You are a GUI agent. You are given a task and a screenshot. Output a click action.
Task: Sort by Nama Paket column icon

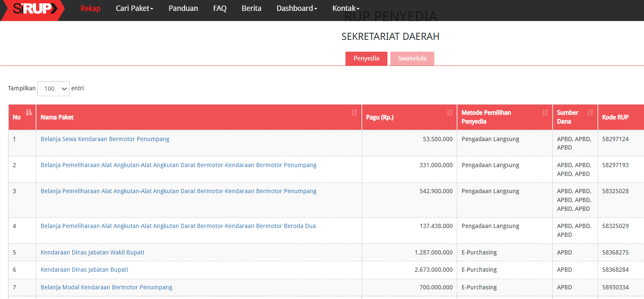tap(354, 113)
